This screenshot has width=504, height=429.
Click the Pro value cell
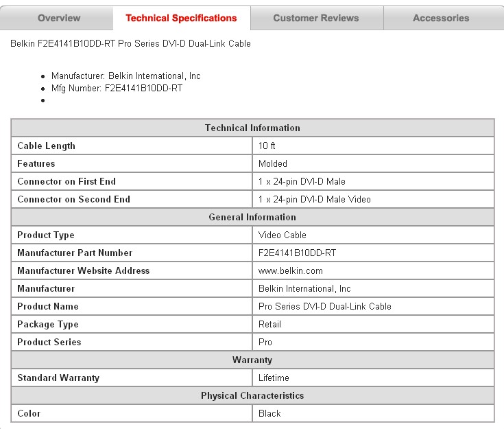click(x=373, y=342)
